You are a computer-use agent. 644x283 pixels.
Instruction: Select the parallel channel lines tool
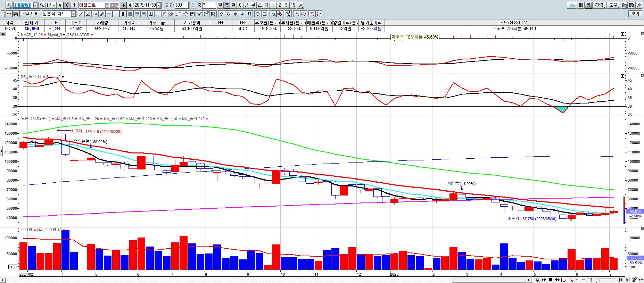(164, 14)
